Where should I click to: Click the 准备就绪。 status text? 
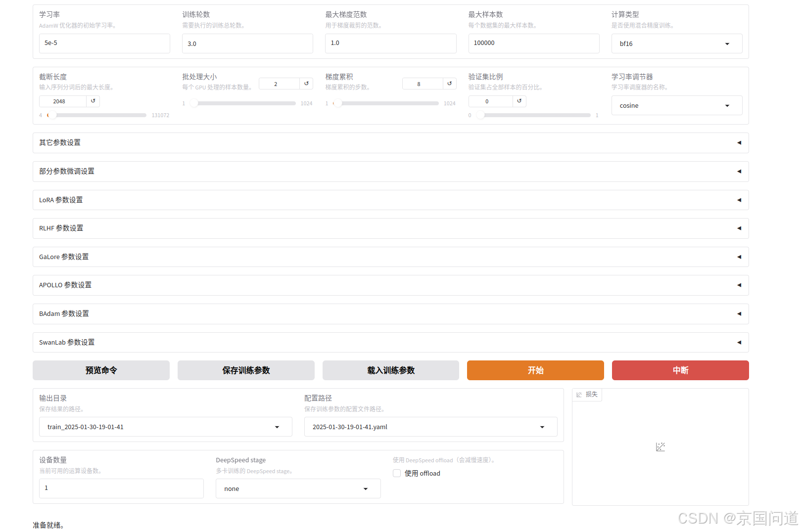coord(48,525)
